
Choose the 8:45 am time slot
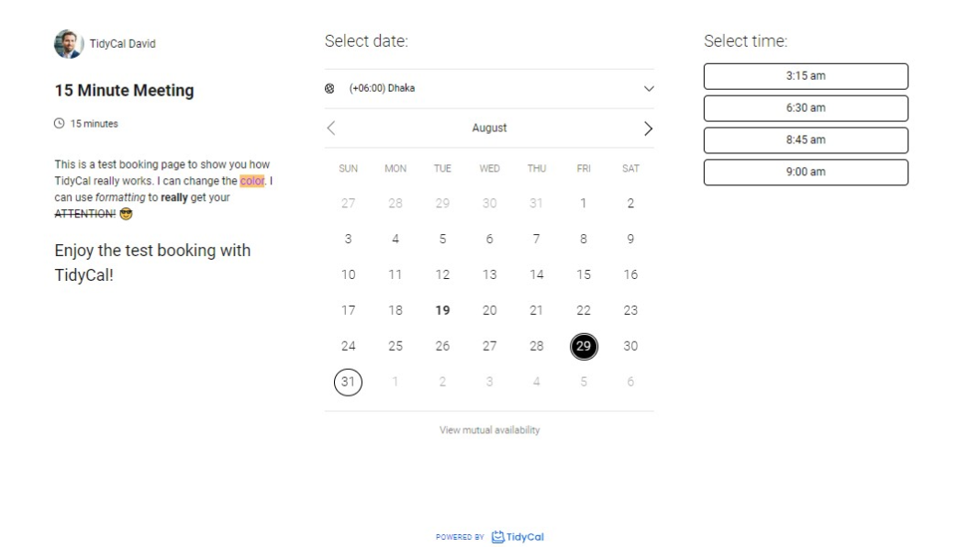click(x=805, y=140)
